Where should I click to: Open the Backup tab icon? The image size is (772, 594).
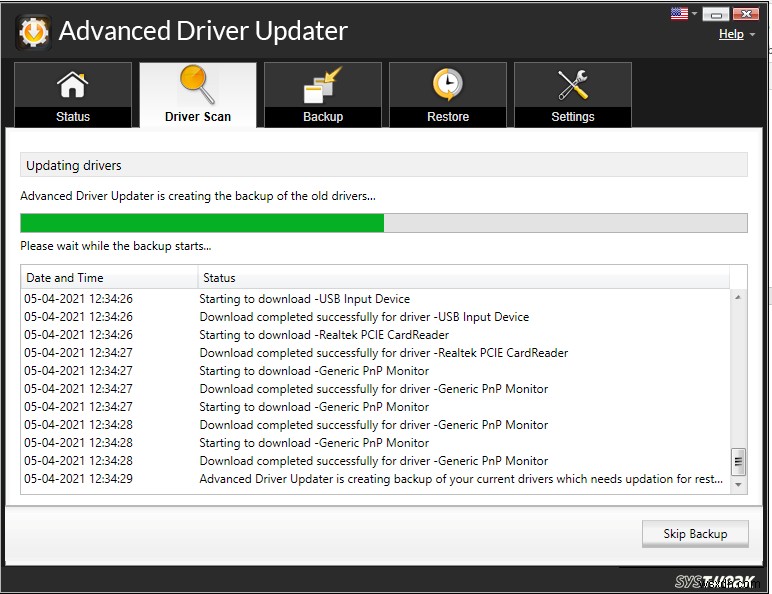coord(323,86)
